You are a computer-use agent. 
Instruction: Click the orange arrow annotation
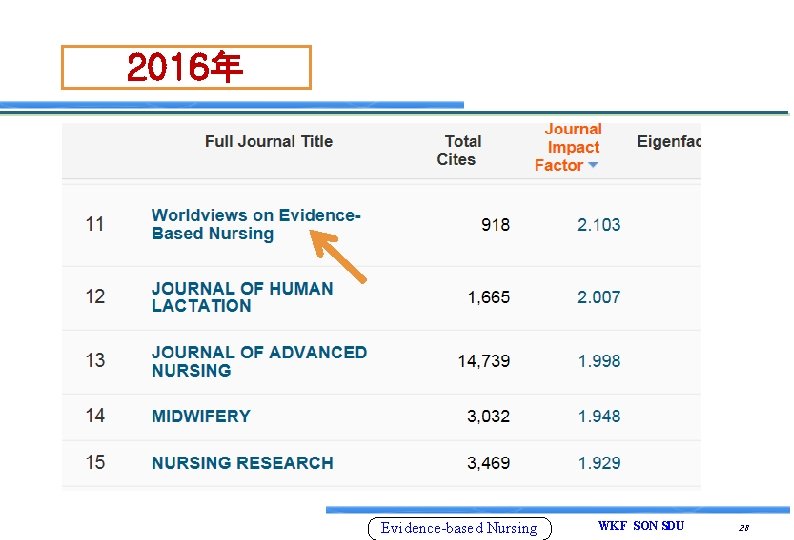[337, 256]
